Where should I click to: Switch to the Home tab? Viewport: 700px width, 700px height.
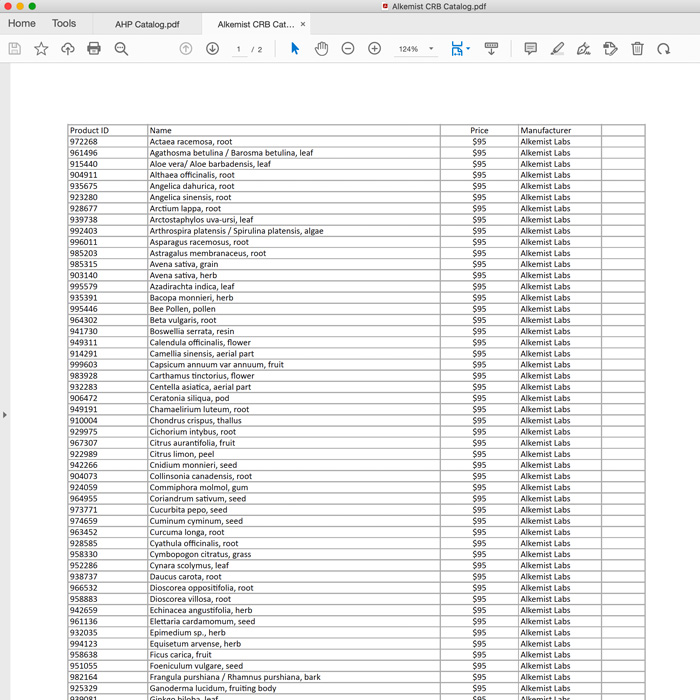(21, 23)
